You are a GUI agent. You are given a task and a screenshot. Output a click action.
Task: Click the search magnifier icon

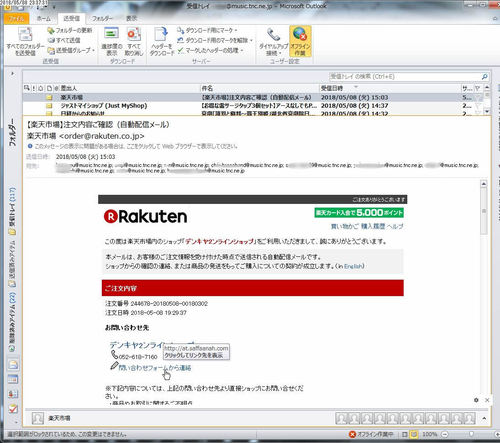tap(485, 76)
